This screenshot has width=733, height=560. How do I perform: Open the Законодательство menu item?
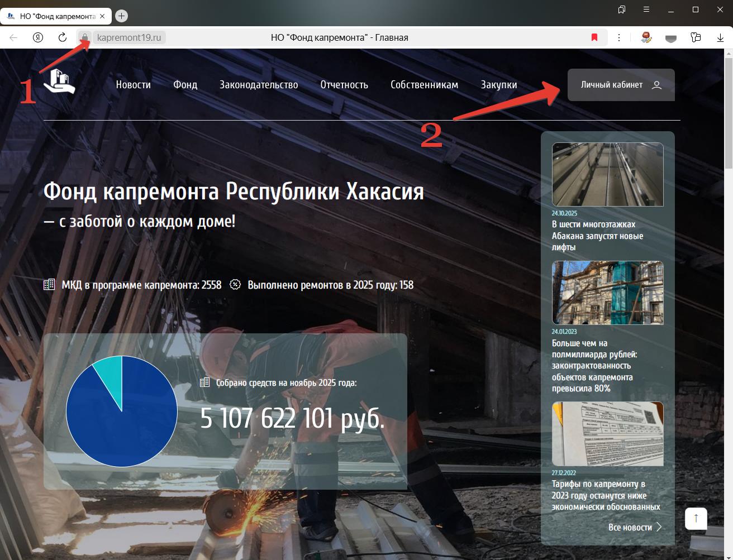tap(259, 85)
